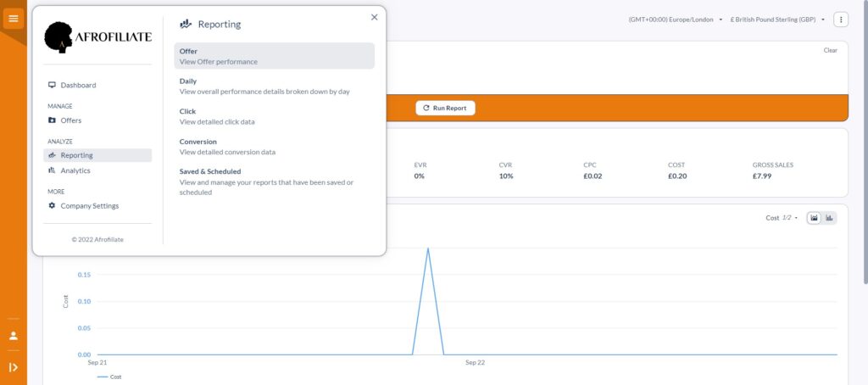Expand the sidebar with the arrow icon
868x385 pixels.
[14, 367]
